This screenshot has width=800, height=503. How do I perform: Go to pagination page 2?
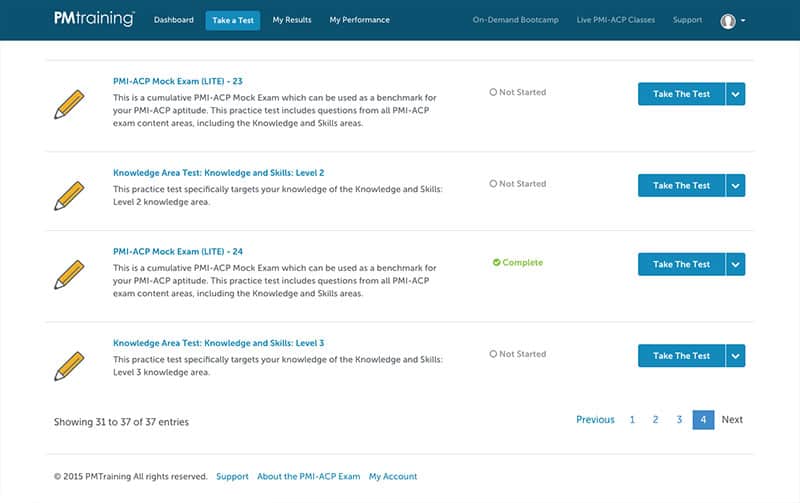(x=656, y=420)
